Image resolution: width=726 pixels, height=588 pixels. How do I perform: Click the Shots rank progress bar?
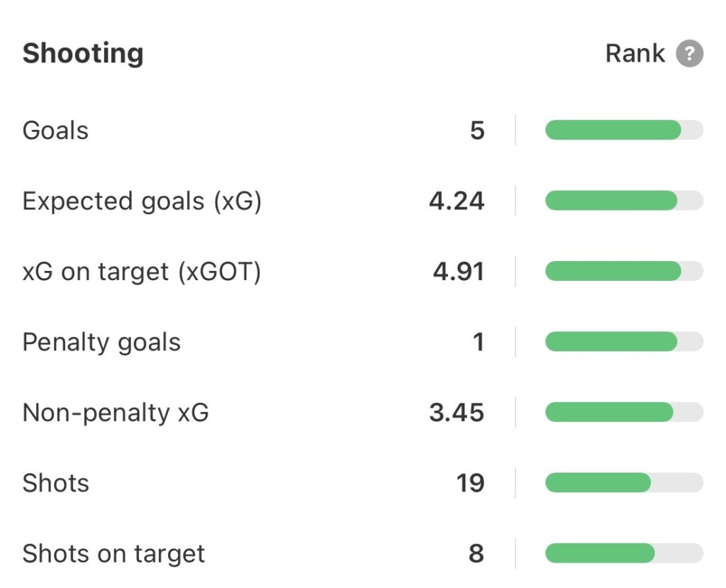[624, 483]
